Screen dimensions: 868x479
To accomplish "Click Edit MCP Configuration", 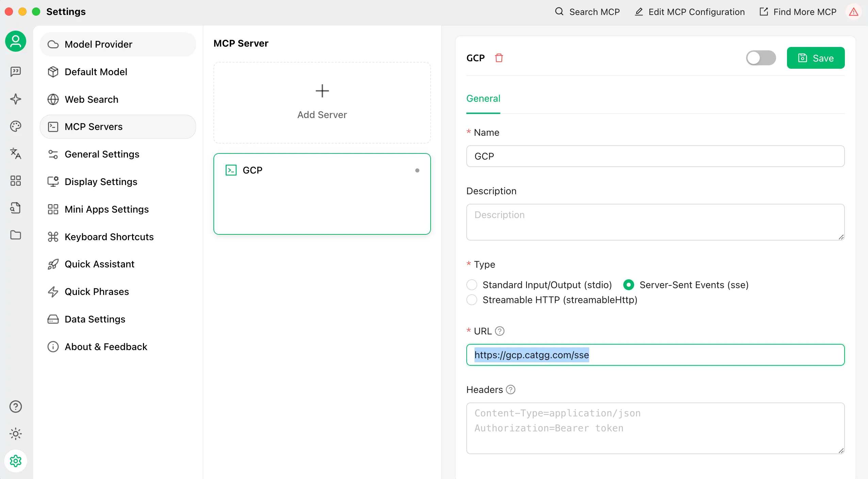I will [x=690, y=12].
